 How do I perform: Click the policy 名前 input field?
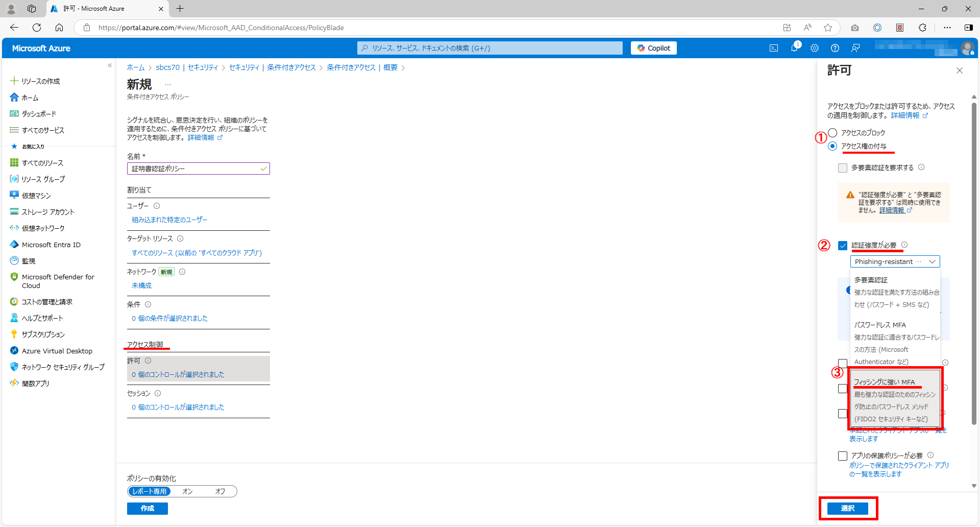[x=198, y=169]
